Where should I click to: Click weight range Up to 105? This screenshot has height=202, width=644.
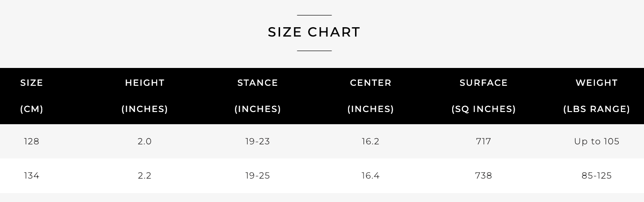click(597, 142)
